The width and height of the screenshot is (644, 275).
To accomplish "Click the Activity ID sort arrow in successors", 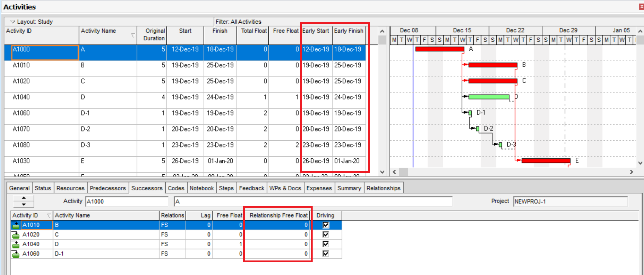I will pyautogui.click(x=49, y=215).
